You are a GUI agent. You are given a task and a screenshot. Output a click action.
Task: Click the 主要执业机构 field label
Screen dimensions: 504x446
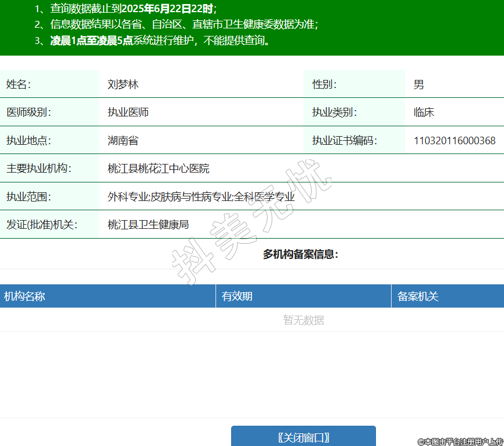38,169
